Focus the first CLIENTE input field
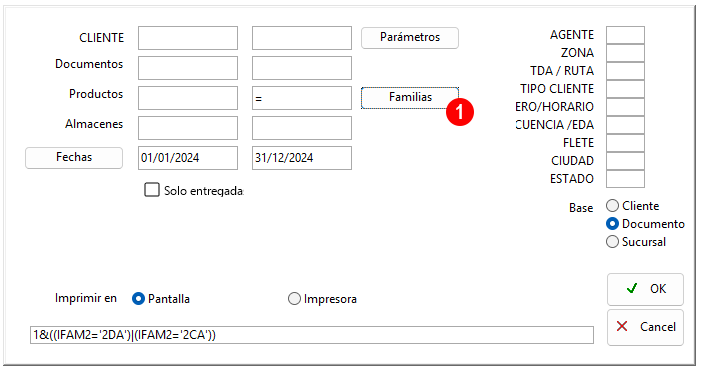Viewport: 702px width, 370px height. (188, 38)
